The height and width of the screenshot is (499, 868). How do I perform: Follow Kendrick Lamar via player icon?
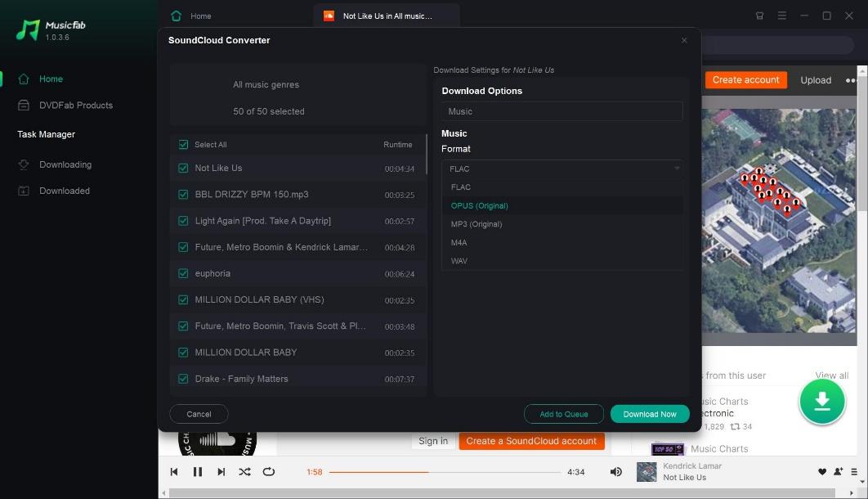pos(838,471)
